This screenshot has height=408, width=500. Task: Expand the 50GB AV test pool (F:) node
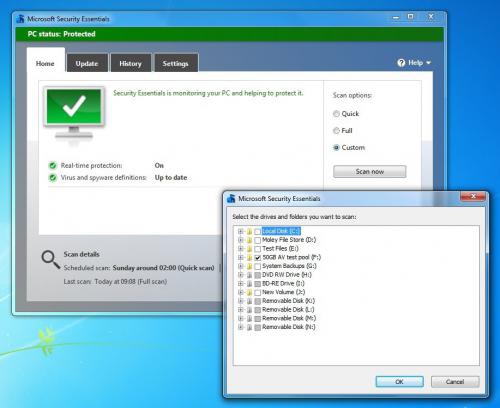[241, 257]
